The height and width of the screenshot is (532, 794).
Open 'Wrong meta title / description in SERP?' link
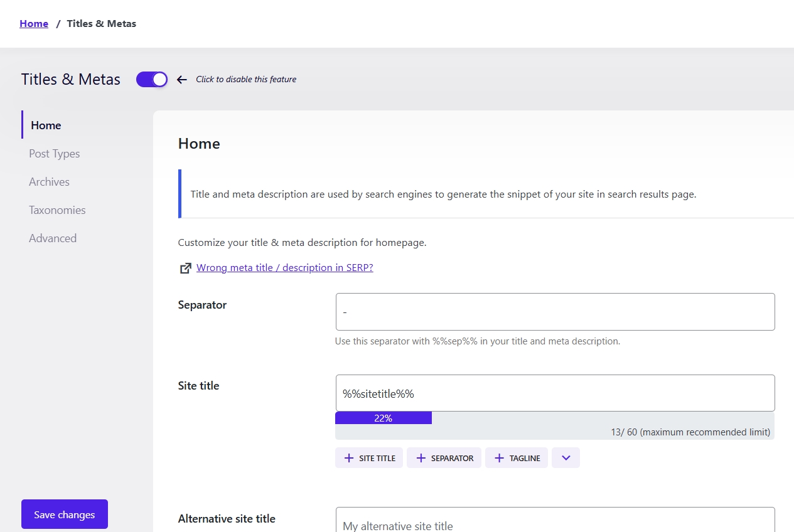pos(284,268)
